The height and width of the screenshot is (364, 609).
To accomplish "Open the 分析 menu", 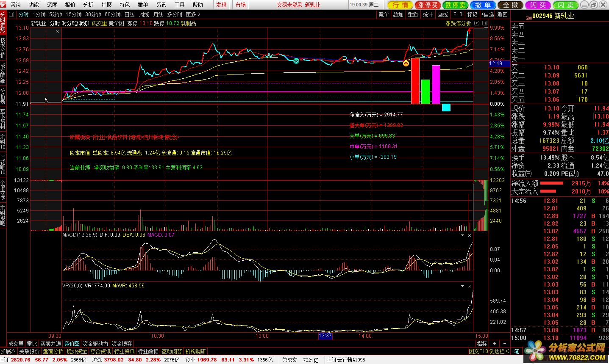I will coord(88,5).
